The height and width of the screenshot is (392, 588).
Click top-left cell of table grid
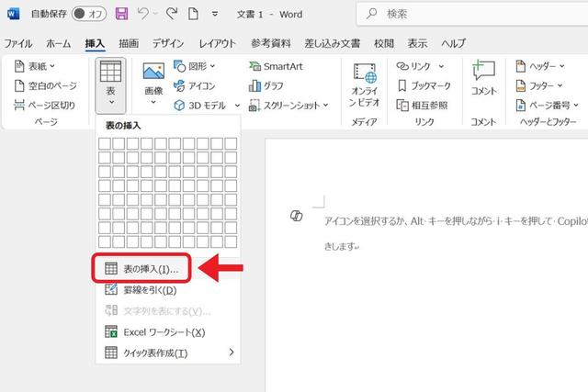pyautogui.click(x=105, y=143)
